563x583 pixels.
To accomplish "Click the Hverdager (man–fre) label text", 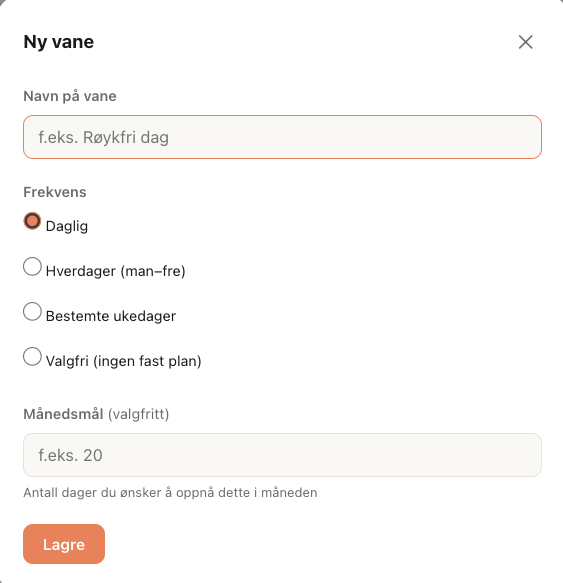I will (116, 271).
